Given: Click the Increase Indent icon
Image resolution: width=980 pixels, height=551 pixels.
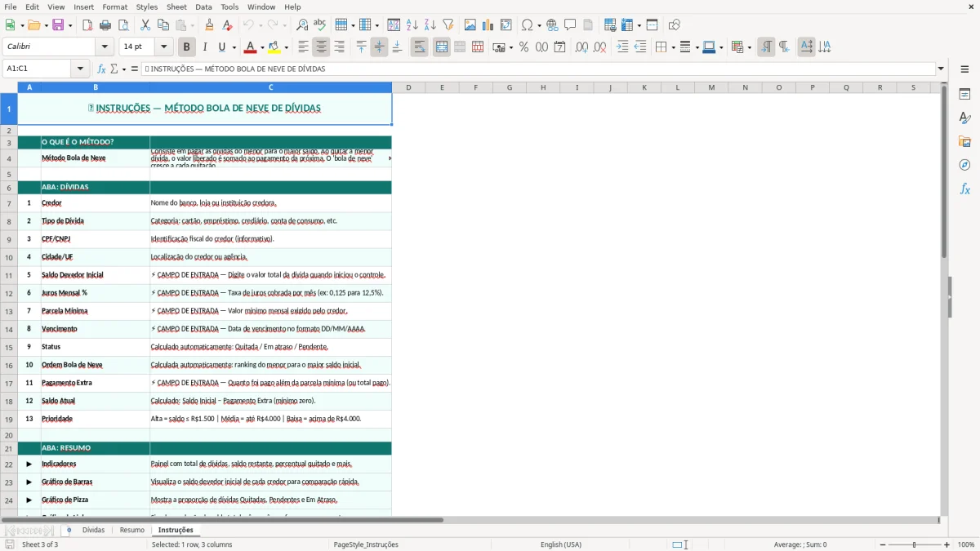Looking at the screenshot, I should click(622, 47).
